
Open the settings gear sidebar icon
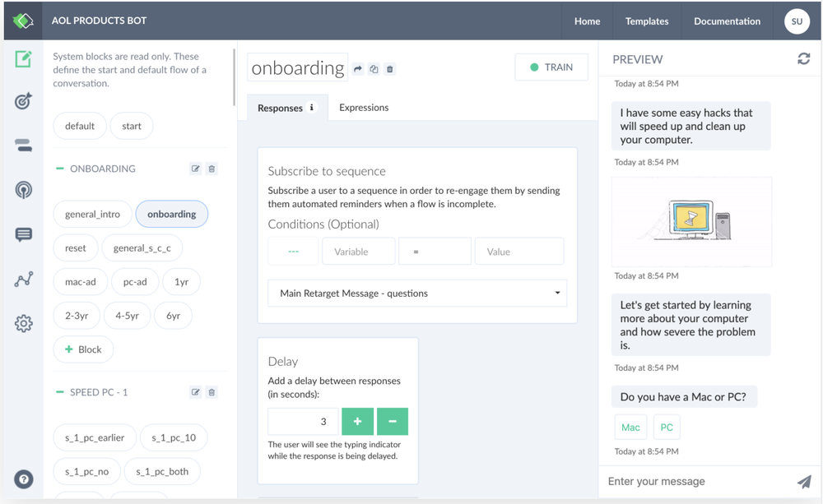tap(23, 324)
